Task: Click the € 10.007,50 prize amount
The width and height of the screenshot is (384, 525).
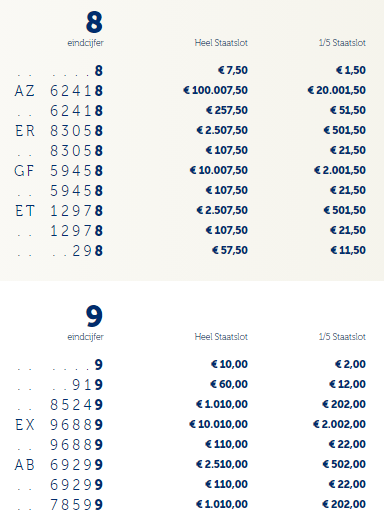Action: pos(219,170)
